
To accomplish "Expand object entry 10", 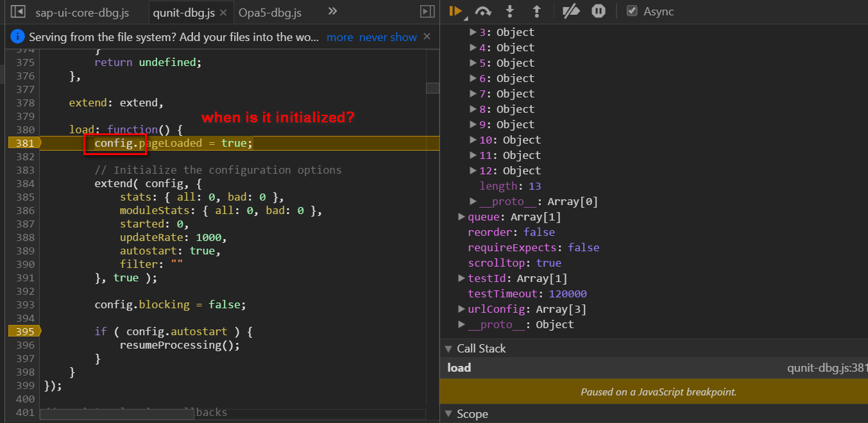I will [473, 140].
